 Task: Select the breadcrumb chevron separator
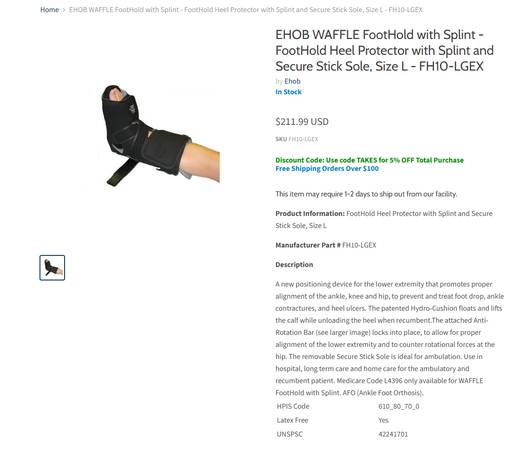tap(64, 10)
